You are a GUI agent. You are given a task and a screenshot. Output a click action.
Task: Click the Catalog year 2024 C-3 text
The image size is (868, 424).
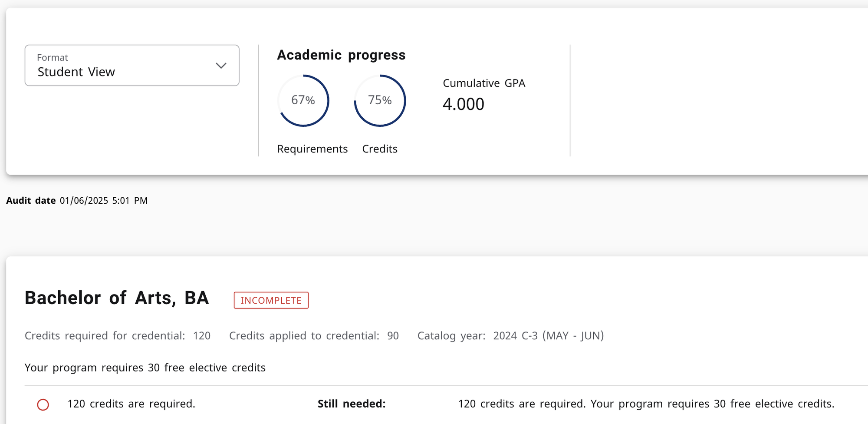(x=548, y=335)
